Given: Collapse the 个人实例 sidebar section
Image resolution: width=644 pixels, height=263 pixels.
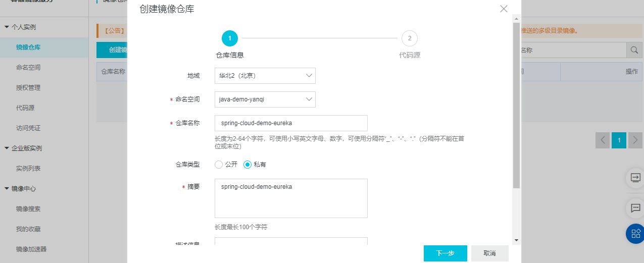Looking at the screenshot, I should (x=7, y=27).
